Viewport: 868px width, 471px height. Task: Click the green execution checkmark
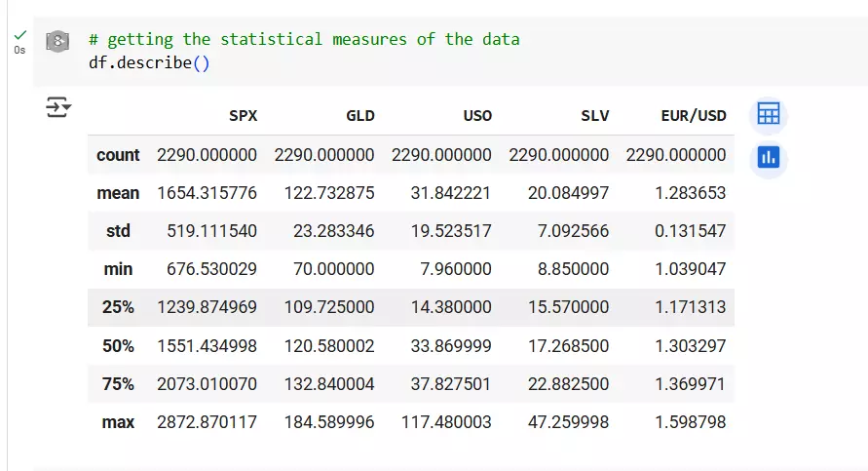[x=19, y=35]
